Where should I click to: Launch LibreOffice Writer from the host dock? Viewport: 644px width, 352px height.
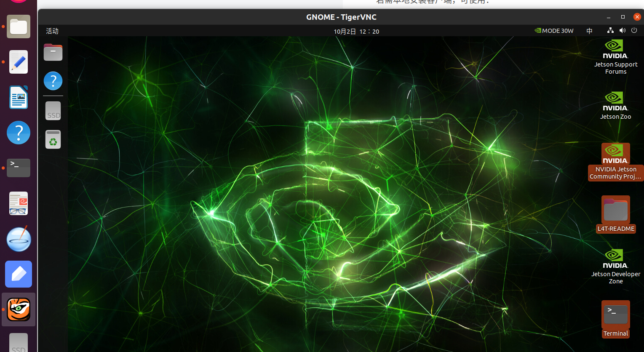tap(19, 97)
